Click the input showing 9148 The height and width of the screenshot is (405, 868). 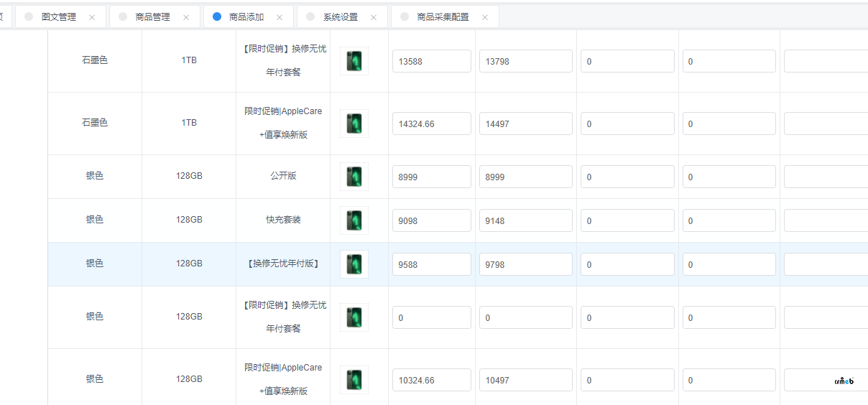coord(526,220)
